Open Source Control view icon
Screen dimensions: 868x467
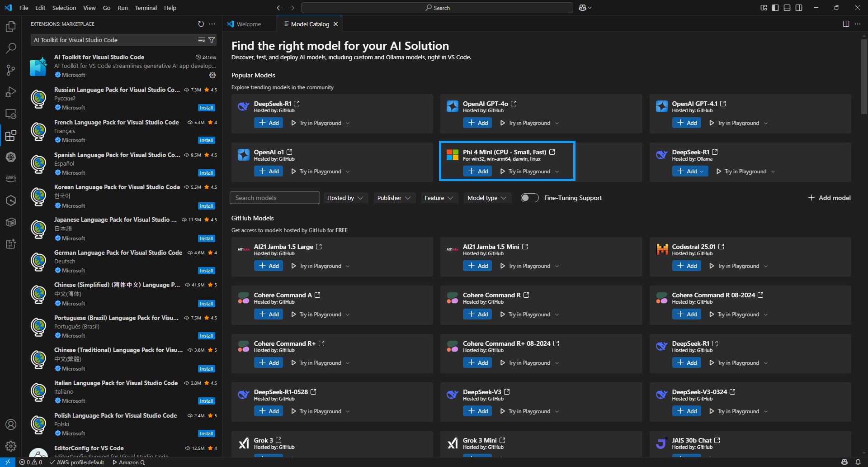pos(11,70)
